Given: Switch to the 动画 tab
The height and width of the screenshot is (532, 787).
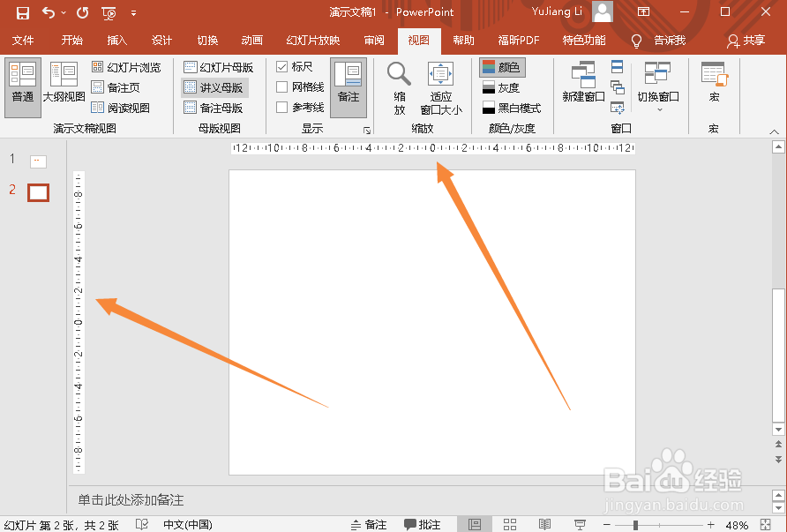Looking at the screenshot, I should pos(252,41).
